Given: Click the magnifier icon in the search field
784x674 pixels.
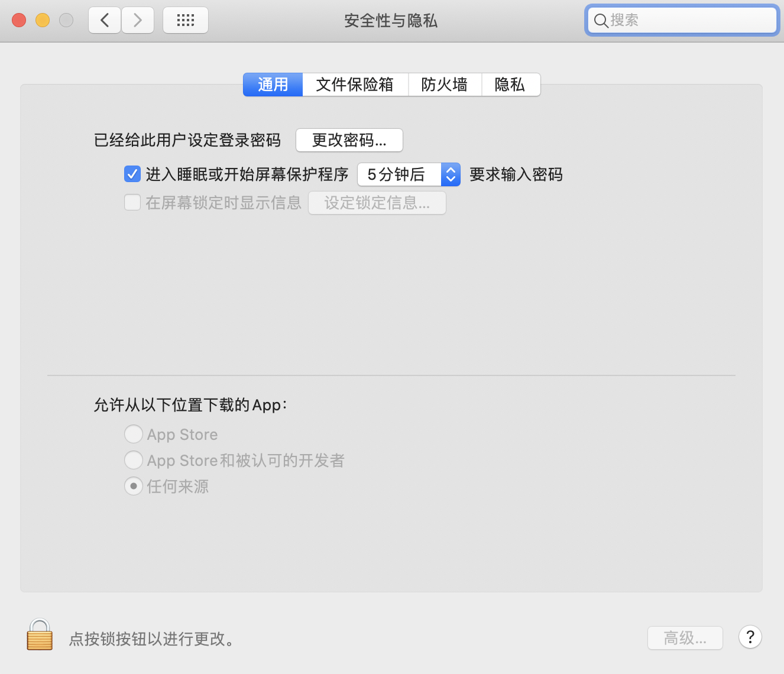Looking at the screenshot, I should click(x=601, y=21).
